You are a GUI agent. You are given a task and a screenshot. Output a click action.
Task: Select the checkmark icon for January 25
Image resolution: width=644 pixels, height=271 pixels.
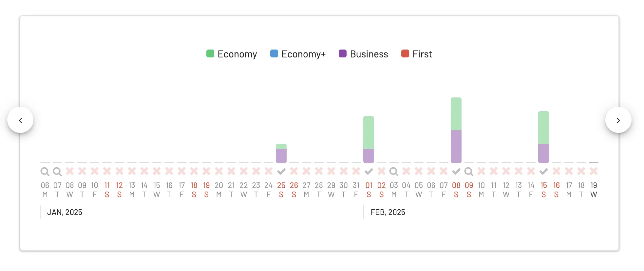(x=281, y=171)
